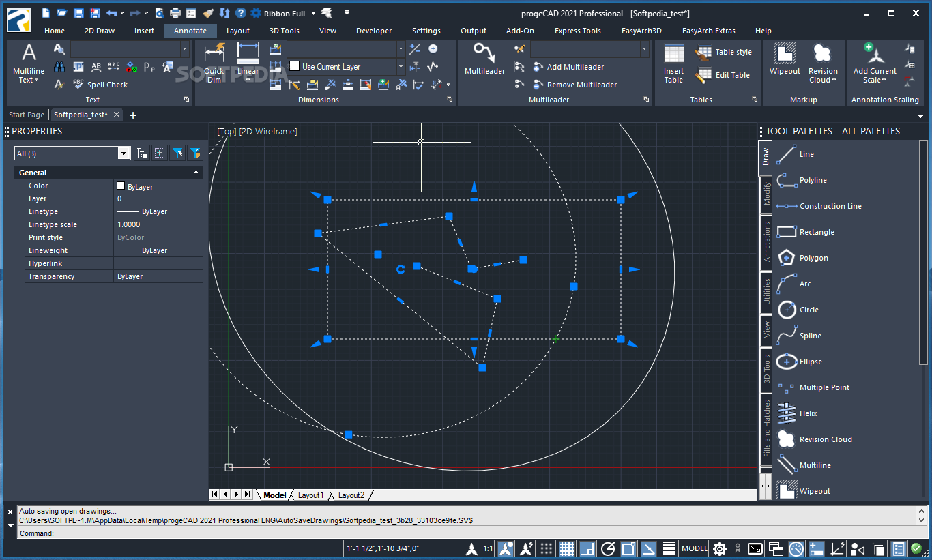The image size is (932, 560).
Task: Select the Line tool in Tool Palettes
Action: coord(806,154)
